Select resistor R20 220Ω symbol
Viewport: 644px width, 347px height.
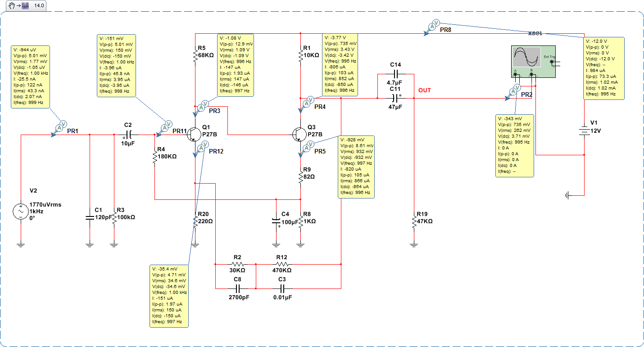[x=195, y=221]
